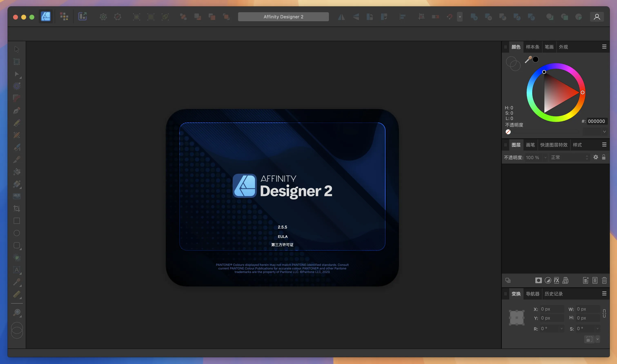Pick color with the panel eyedropper
Viewport: 617px width, 364px height.
click(x=528, y=59)
